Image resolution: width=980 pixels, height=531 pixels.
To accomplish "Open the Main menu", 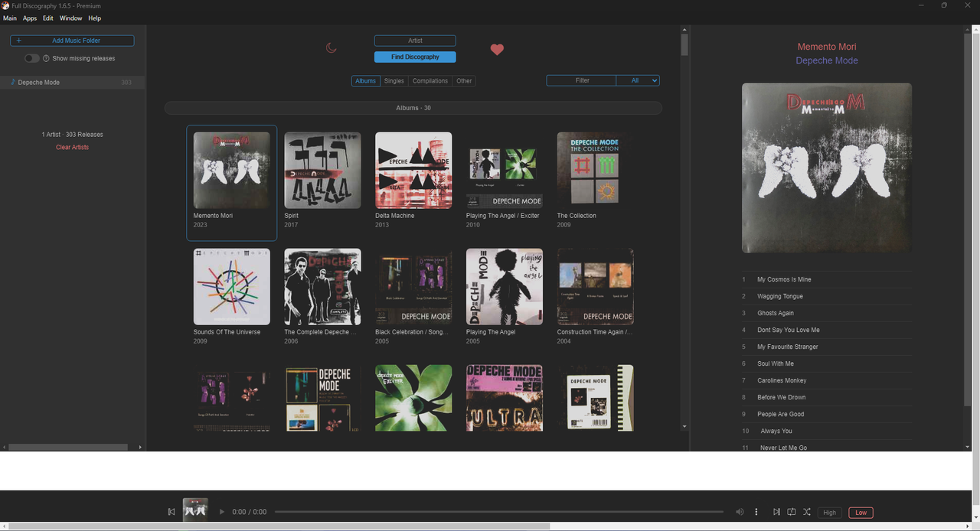I will [10, 18].
